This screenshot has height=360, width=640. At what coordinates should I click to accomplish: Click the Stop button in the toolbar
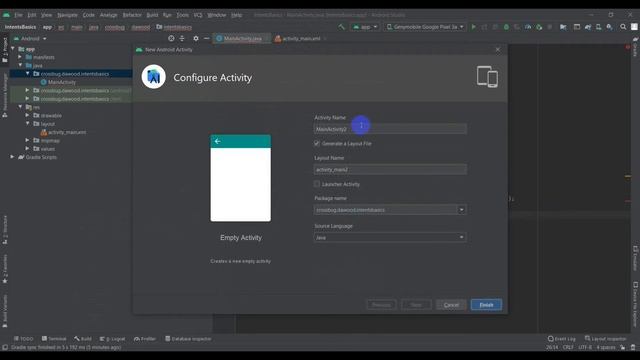click(x=550, y=27)
